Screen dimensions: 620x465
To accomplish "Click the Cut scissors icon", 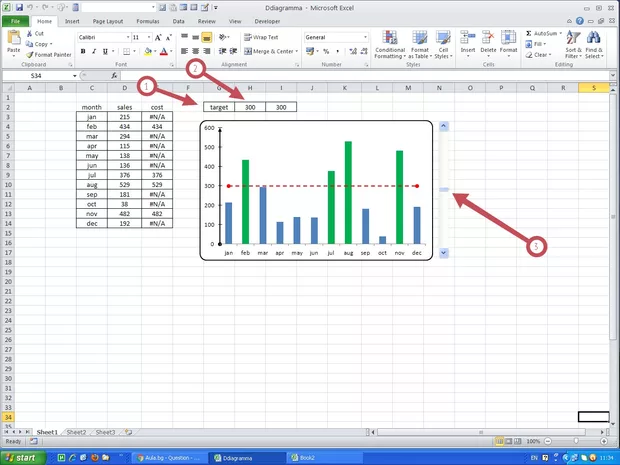I will (x=29, y=34).
